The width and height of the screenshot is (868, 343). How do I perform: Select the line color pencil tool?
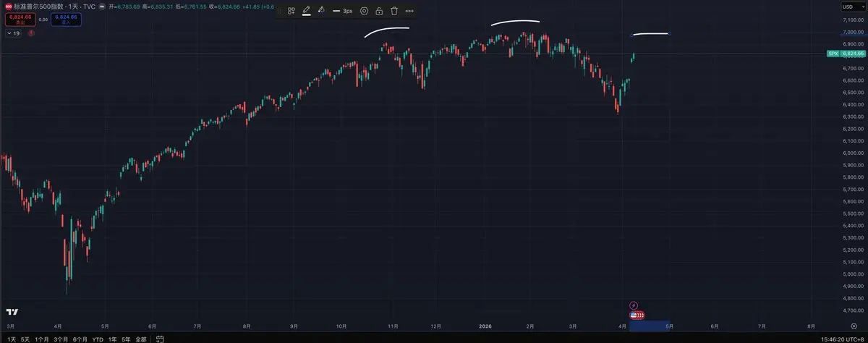pyautogui.click(x=306, y=11)
